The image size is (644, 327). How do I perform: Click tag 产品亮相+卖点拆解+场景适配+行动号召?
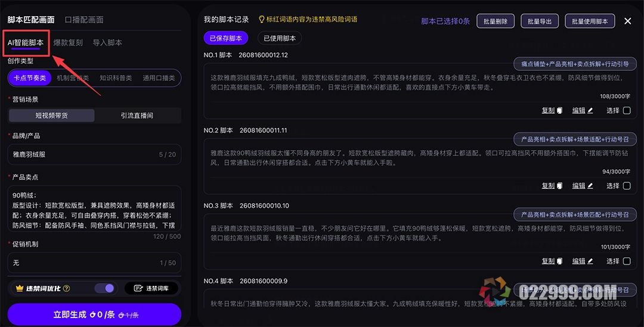[575, 139]
